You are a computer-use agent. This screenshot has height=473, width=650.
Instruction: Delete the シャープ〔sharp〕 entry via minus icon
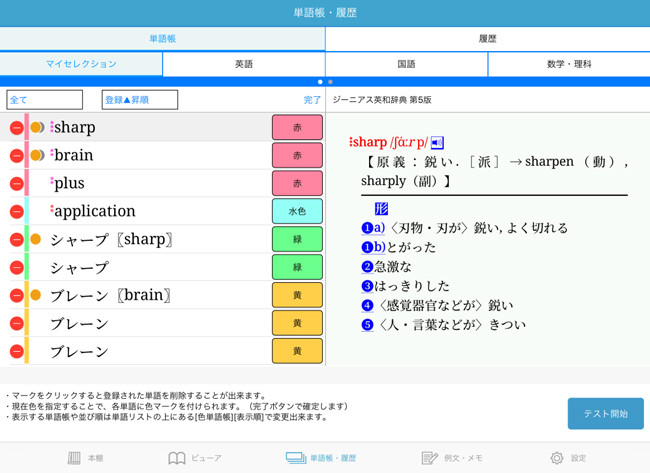coord(17,240)
